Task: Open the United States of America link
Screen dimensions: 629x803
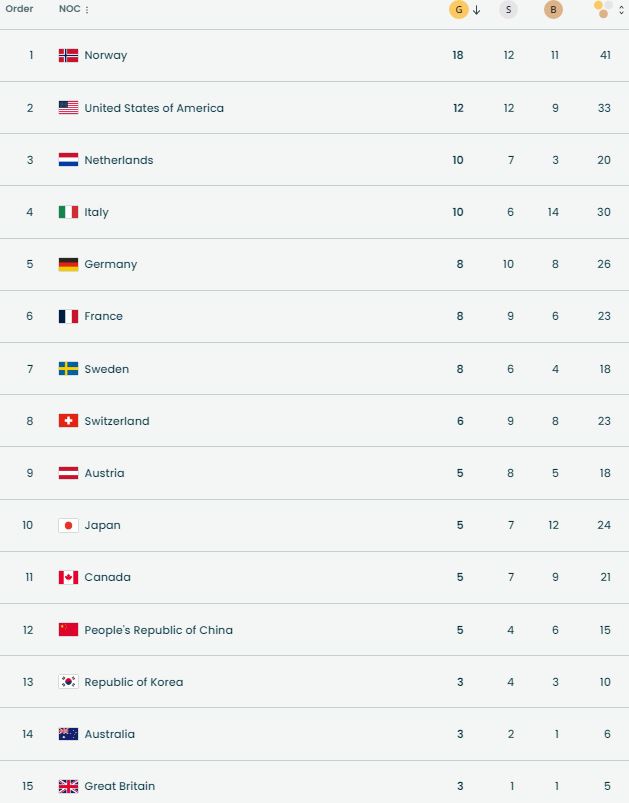Action: (x=154, y=108)
